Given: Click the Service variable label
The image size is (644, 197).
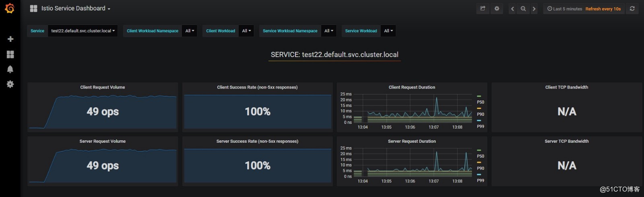Looking at the screenshot, I should point(37,31).
